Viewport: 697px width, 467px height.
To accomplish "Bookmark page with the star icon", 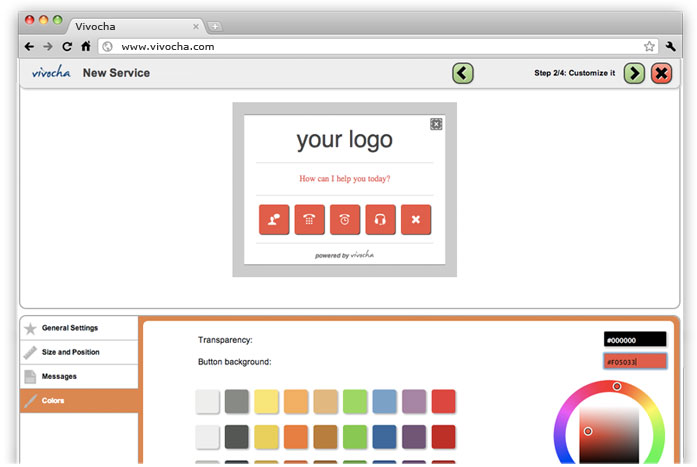I will pyautogui.click(x=649, y=46).
